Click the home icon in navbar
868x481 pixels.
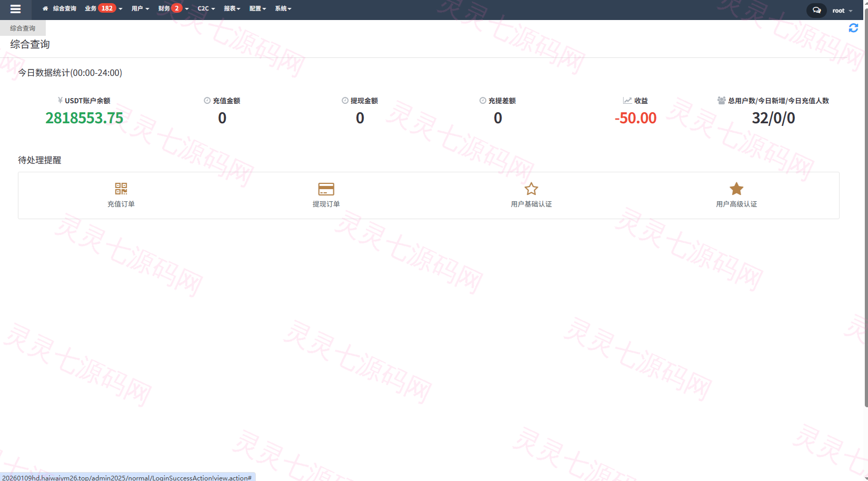(45, 8)
